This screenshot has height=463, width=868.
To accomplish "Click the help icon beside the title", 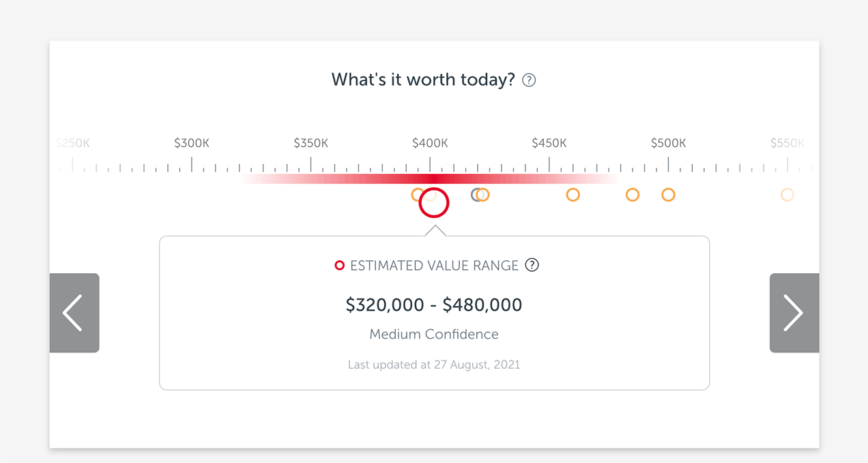I will click(x=528, y=80).
